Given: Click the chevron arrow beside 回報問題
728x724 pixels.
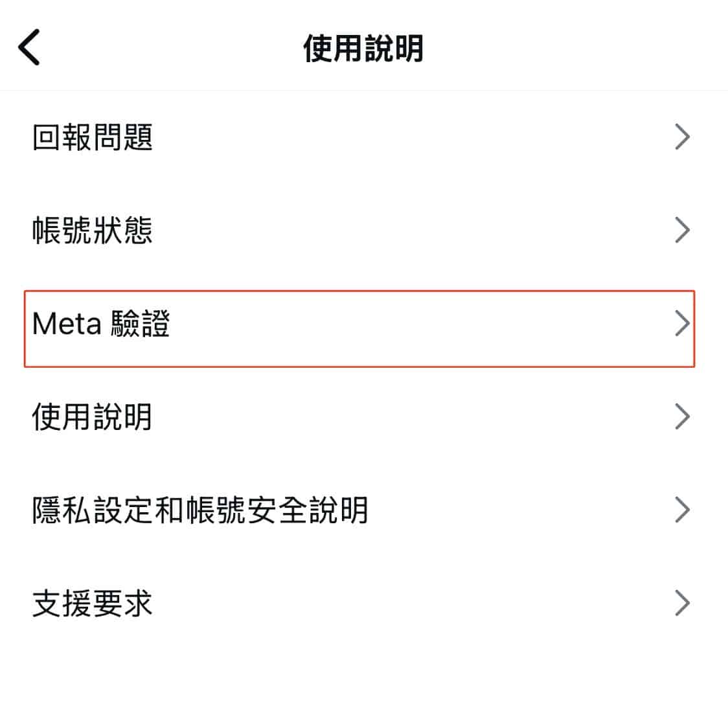Looking at the screenshot, I should click(682, 137).
